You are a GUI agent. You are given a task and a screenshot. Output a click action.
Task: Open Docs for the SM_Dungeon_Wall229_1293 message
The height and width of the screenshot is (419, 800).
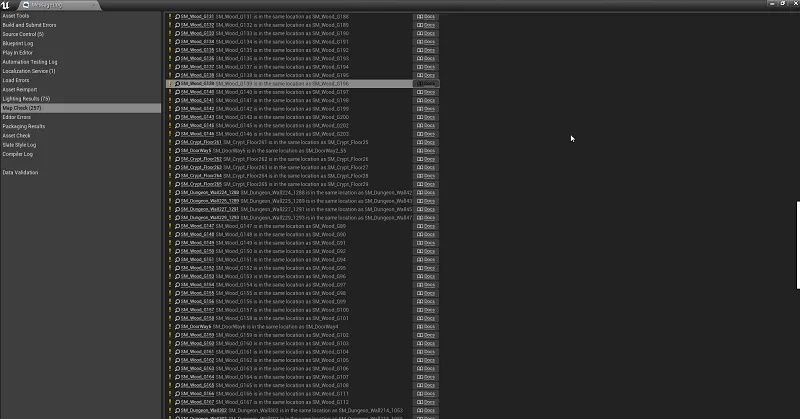(x=426, y=218)
